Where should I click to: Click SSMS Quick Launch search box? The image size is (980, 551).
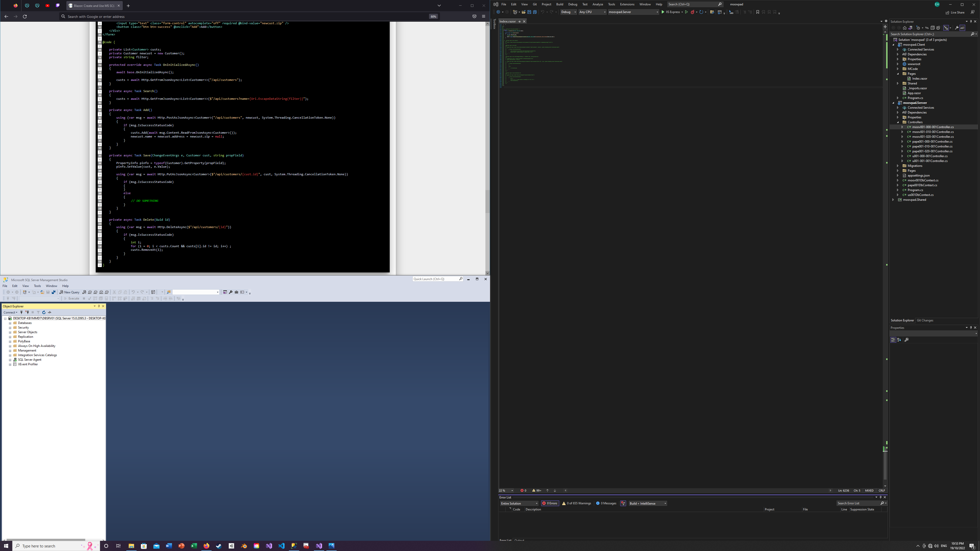[437, 279]
